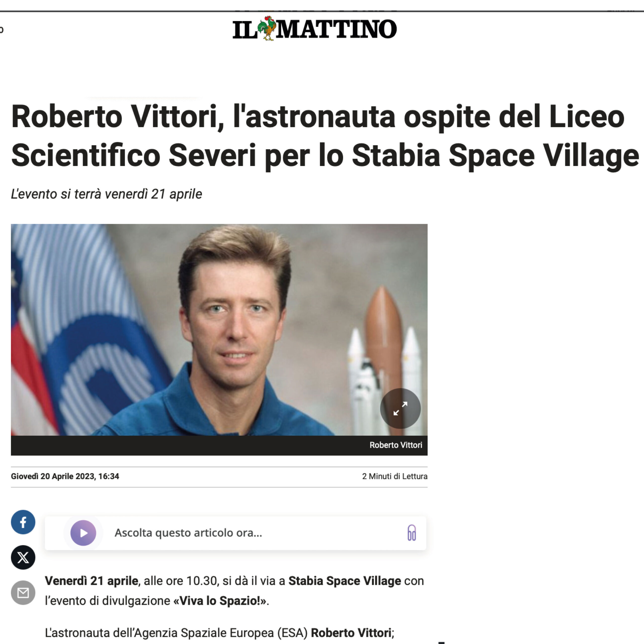
Task: Click the bold 'Venerdì 21 aprile' text
Action: (92, 581)
